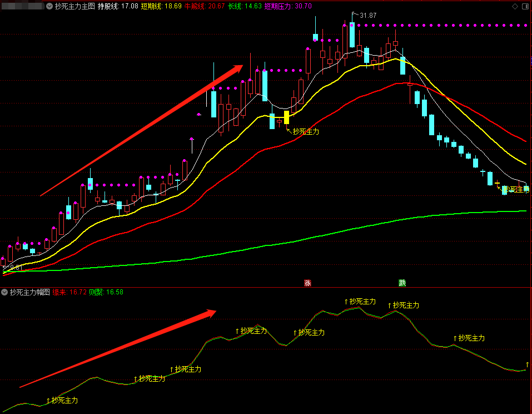Click the 短期压力: 30.70 magenta label
Screen dimensions: 532x414
point(288,6)
